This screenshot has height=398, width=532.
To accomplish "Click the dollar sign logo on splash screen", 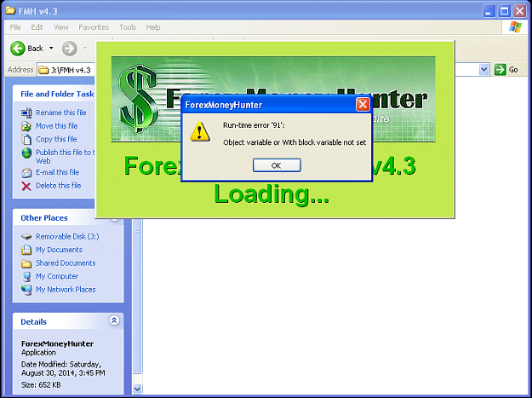I will pyautogui.click(x=138, y=99).
